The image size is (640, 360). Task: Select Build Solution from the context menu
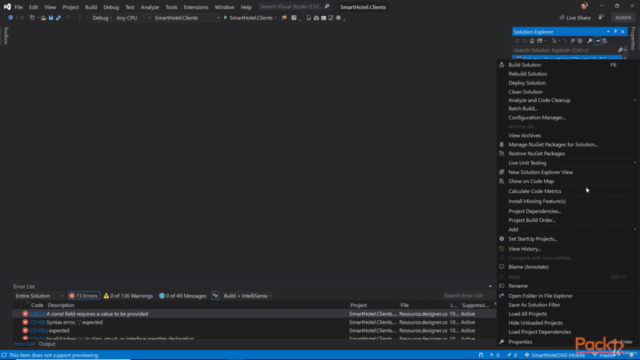568,65
